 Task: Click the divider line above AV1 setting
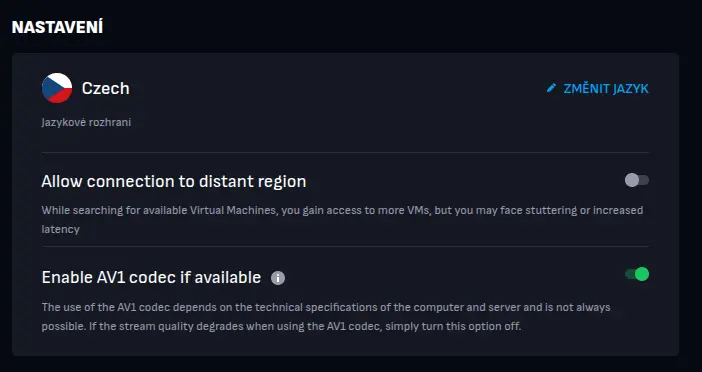coord(345,246)
